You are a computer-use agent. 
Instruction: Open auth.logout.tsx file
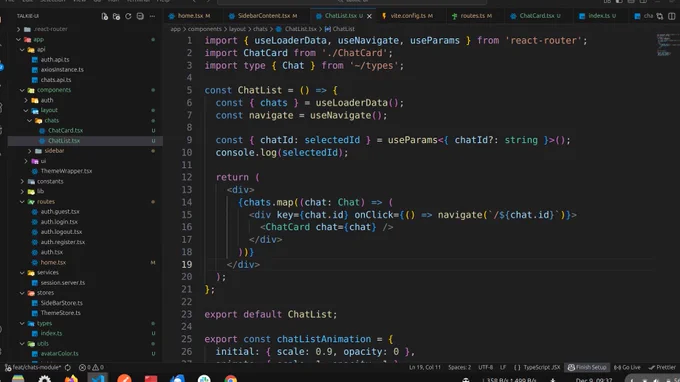click(x=61, y=232)
